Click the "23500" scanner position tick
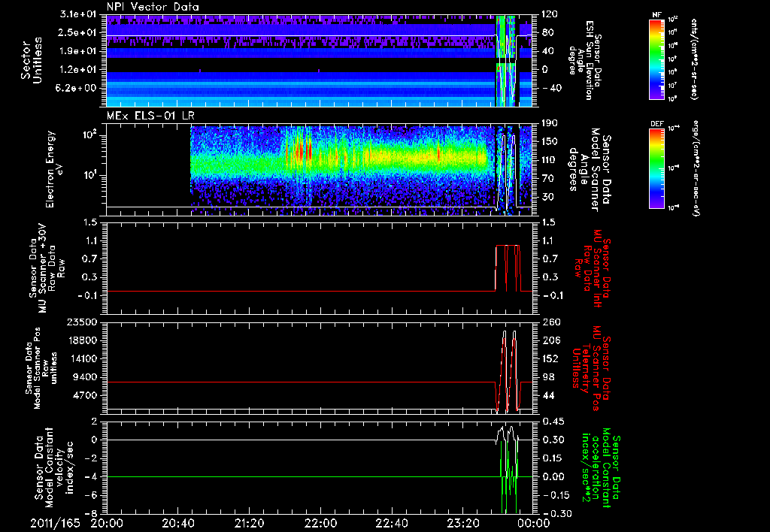 [x=83, y=322]
